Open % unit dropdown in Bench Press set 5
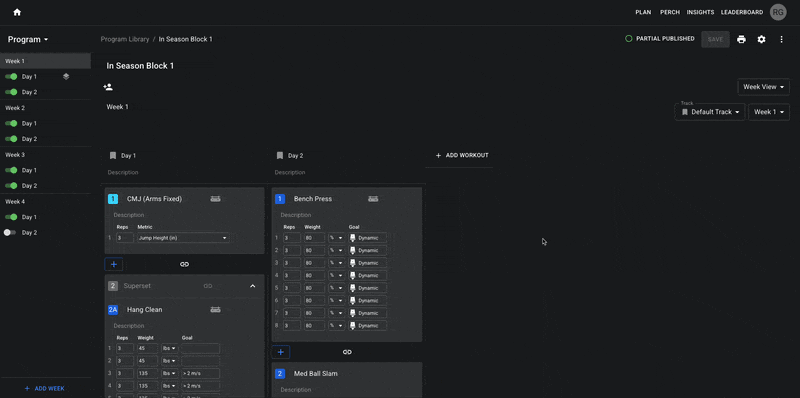The image size is (800, 398). pos(336,288)
